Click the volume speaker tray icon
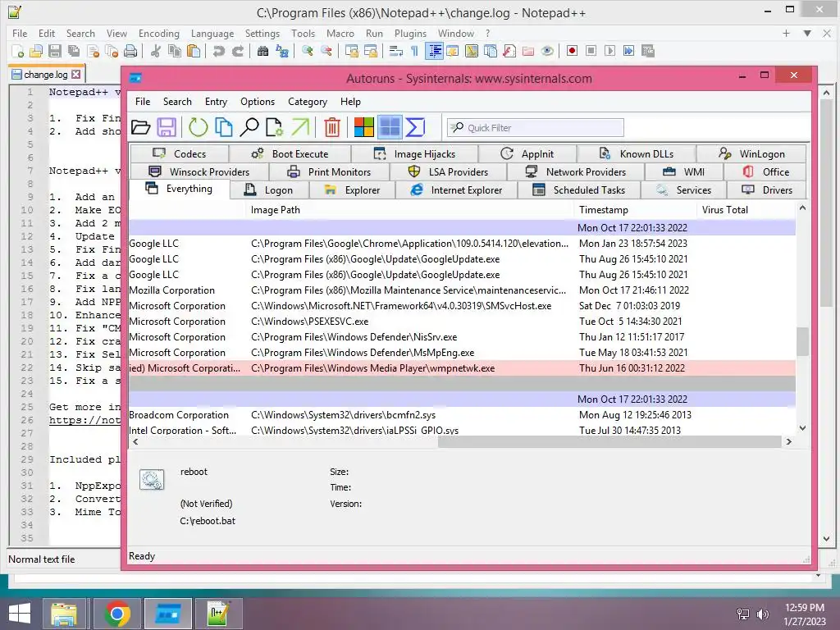This screenshot has width=840, height=630. (x=762, y=614)
